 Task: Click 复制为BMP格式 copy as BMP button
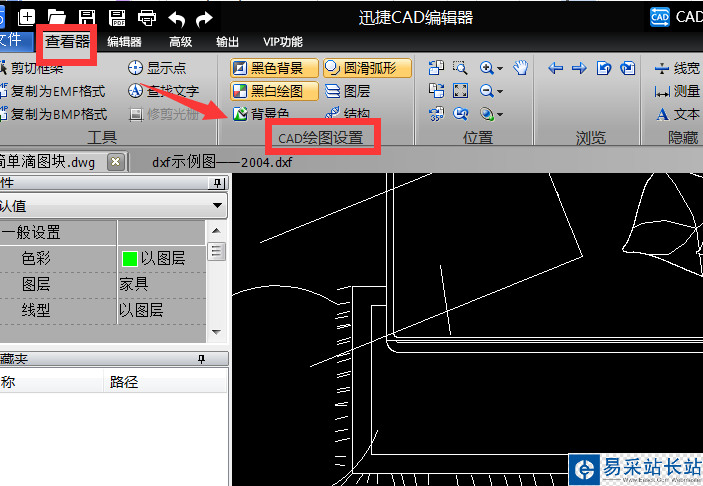53,114
